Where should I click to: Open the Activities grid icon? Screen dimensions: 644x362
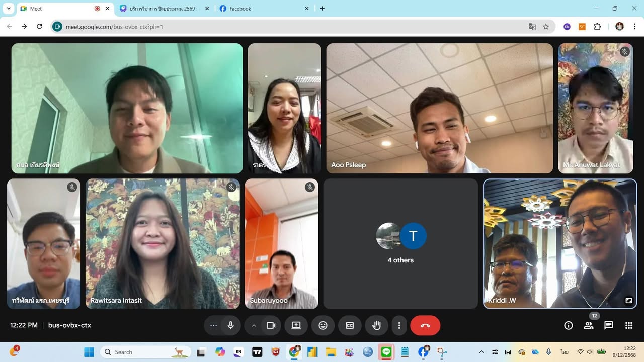[629, 325]
